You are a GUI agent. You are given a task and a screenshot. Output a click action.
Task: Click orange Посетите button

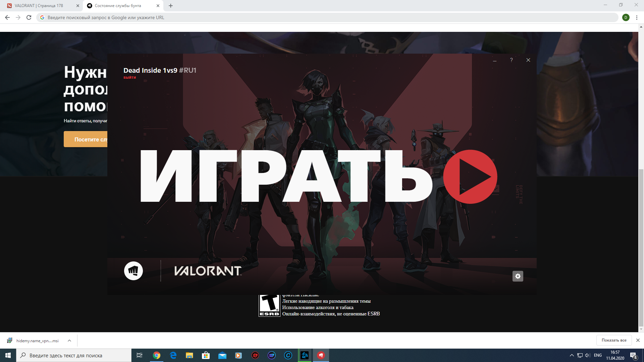[86, 139]
